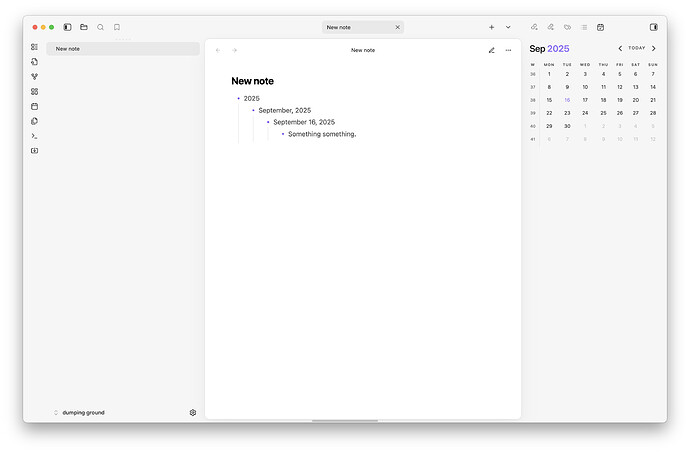Select date 28 in calendar

[x=653, y=113]
